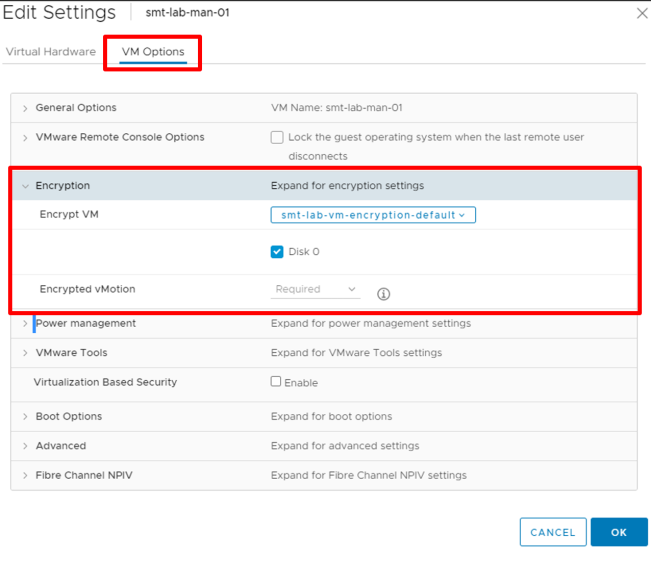Expand the VMware Tools section

click(x=26, y=353)
